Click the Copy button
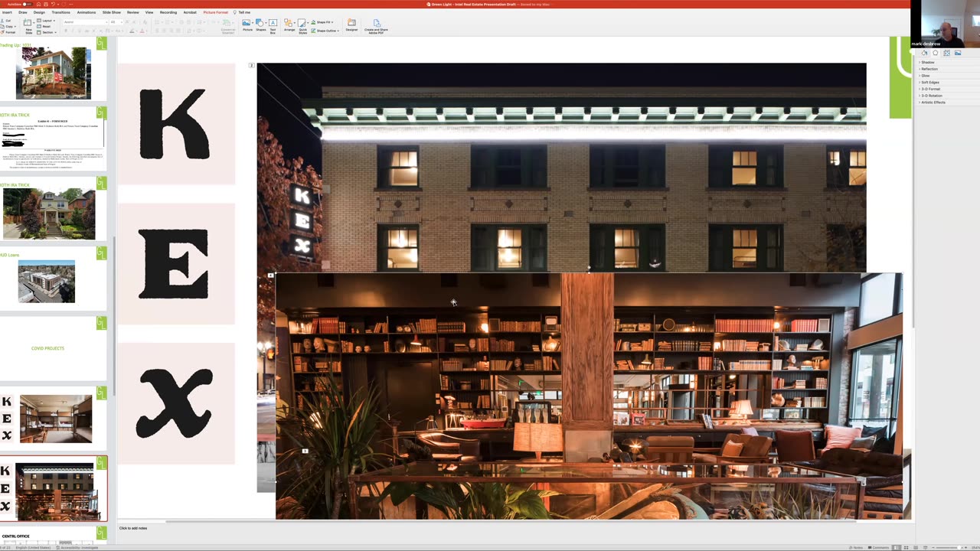Viewport: 980px width, 551px height. pyautogui.click(x=7, y=27)
